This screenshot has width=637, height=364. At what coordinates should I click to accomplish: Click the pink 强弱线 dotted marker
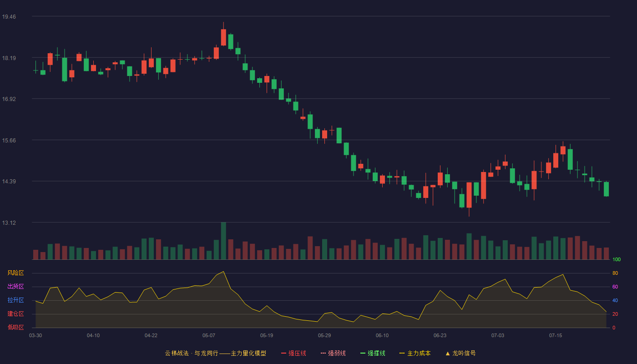(x=323, y=353)
